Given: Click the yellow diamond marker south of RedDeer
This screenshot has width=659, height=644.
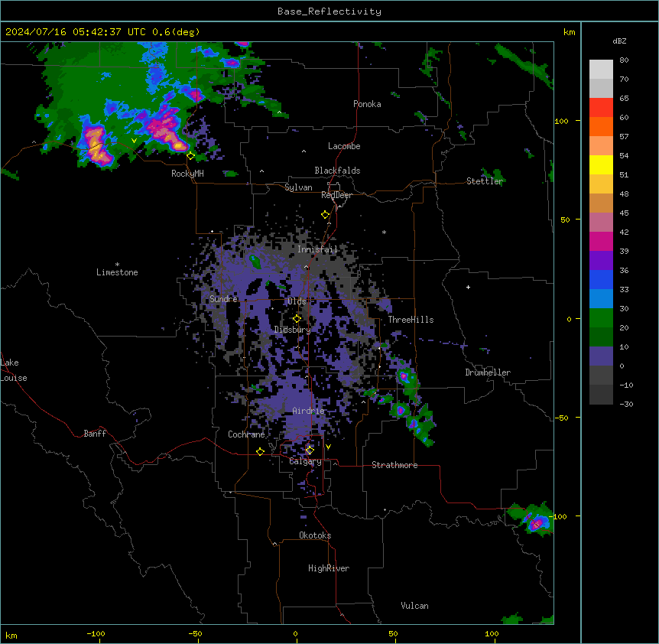Looking at the screenshot, I should pyautogui.click(x=326, y=215).
